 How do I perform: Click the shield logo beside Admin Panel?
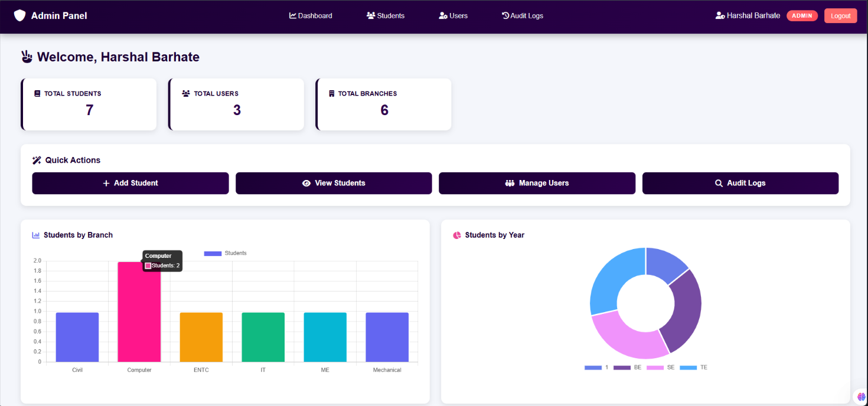[19, 15]
